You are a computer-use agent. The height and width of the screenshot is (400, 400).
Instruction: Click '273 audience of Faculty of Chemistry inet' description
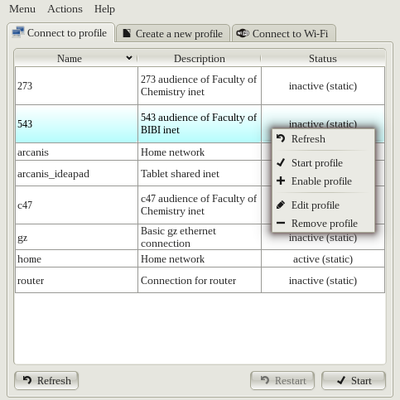(199, 85)
